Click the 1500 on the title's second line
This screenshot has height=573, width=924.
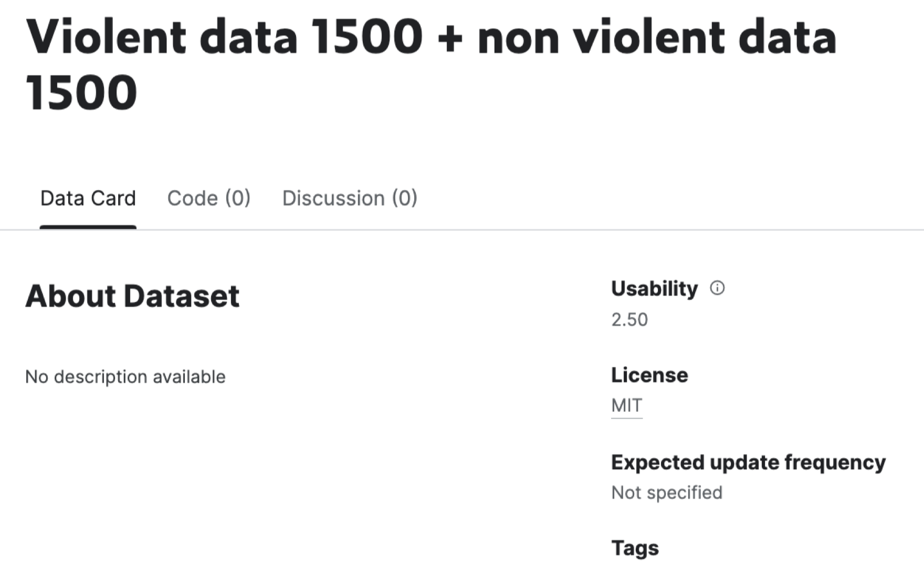click(81, 92)
